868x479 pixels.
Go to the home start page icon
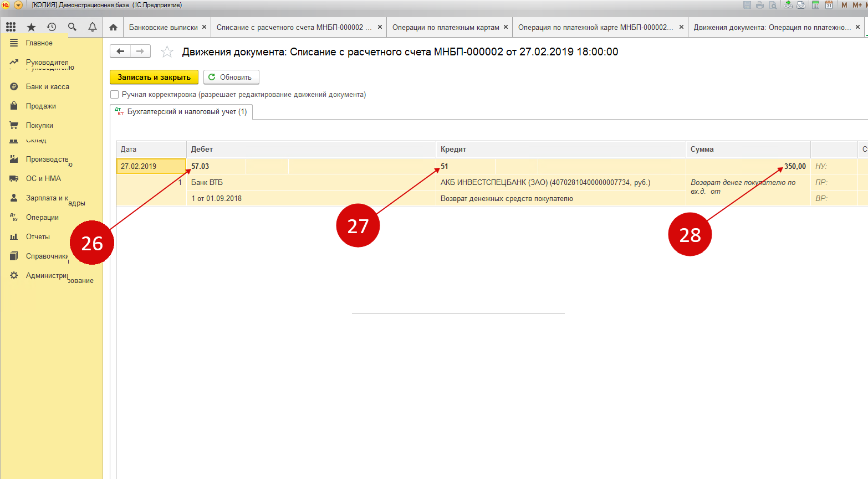113,27
